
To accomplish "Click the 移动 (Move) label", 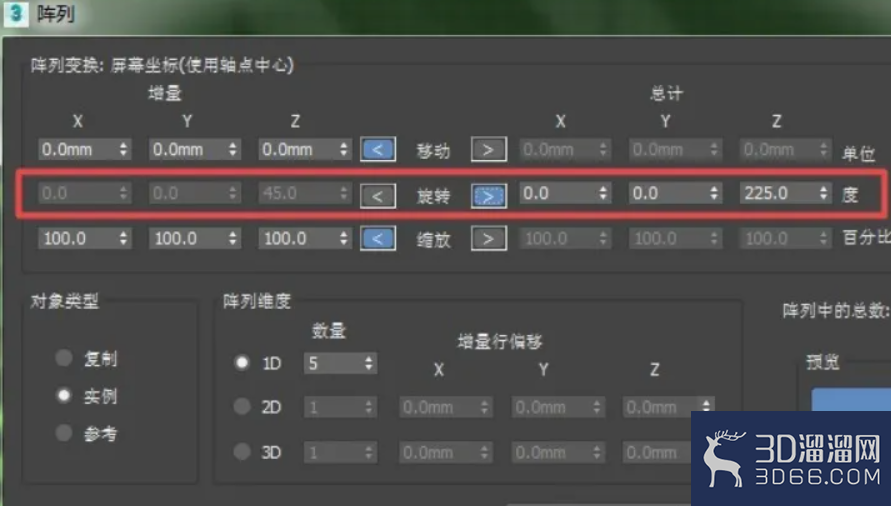I will (x=434, y=151).
